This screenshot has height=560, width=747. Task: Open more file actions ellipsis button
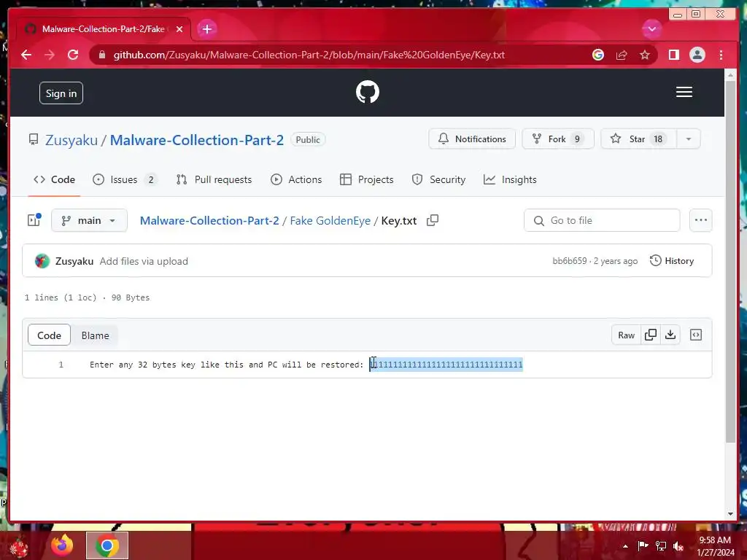coord(701,220)
